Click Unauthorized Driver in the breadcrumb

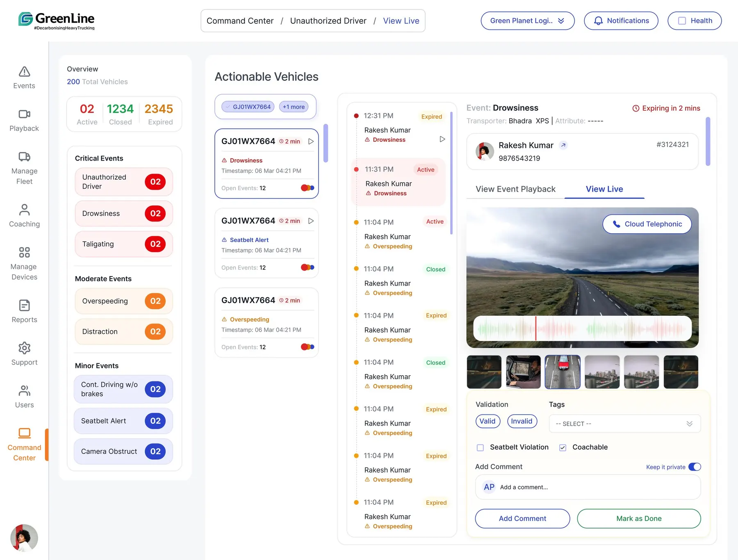pos(328,21)
